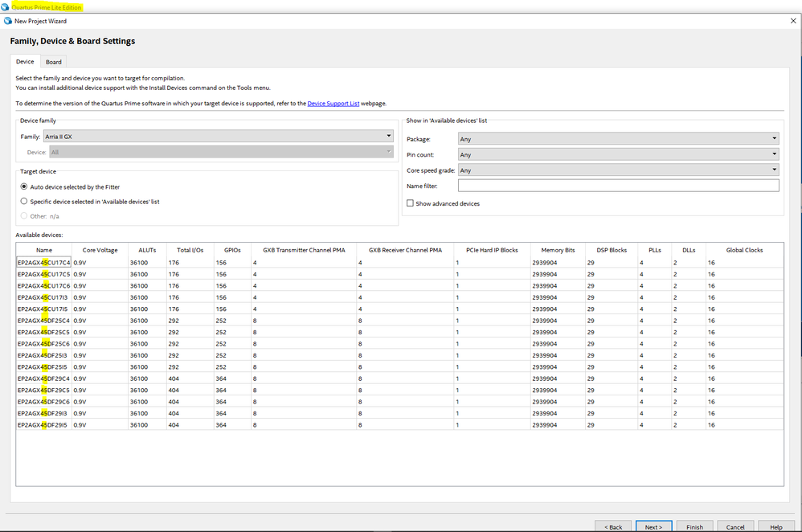The width and height of the screenshot is (802, 532).
Task: Click the Help button
Action: click(x=775, y=526)
